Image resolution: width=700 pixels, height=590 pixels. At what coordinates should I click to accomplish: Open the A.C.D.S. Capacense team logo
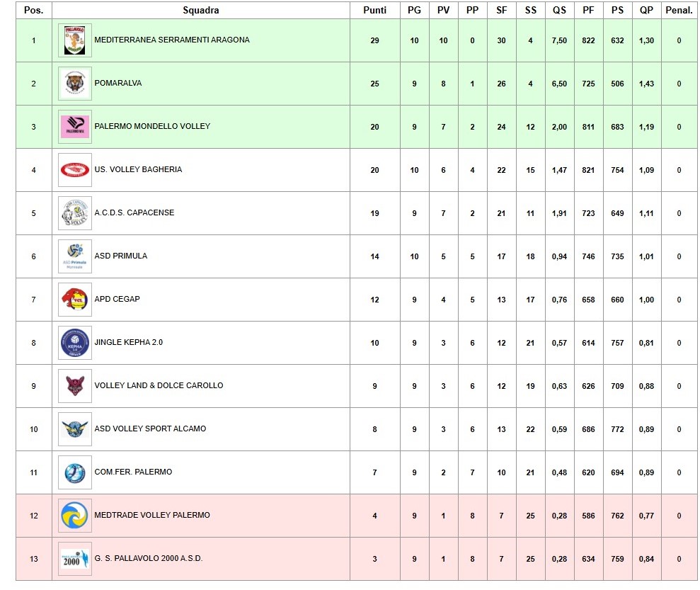point(74,213)
